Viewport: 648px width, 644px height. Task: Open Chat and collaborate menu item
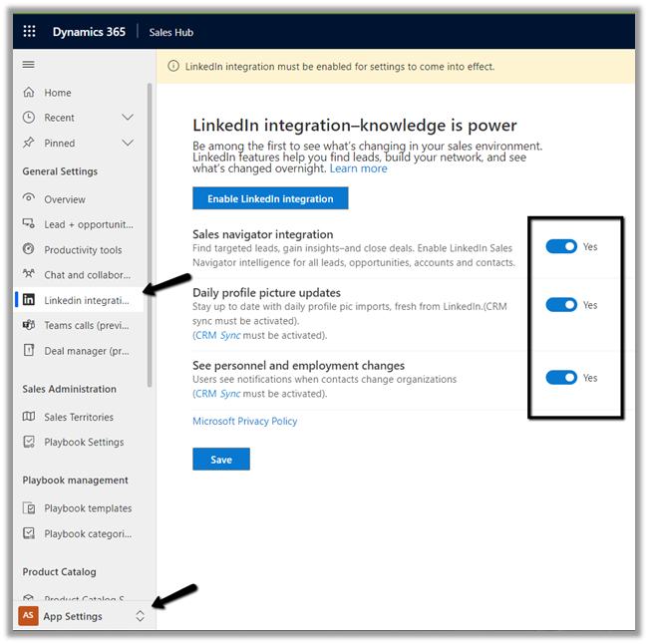79,275
